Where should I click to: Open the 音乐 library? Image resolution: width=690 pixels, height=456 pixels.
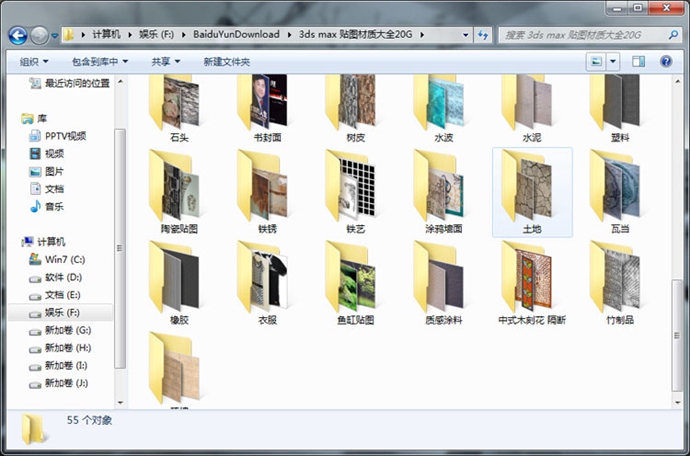[x=47, y=206]
